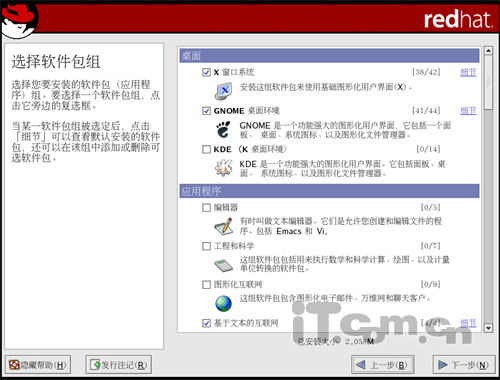Click the GNOME footprint icon
The image size is (500, 380).
coord(223,130)
